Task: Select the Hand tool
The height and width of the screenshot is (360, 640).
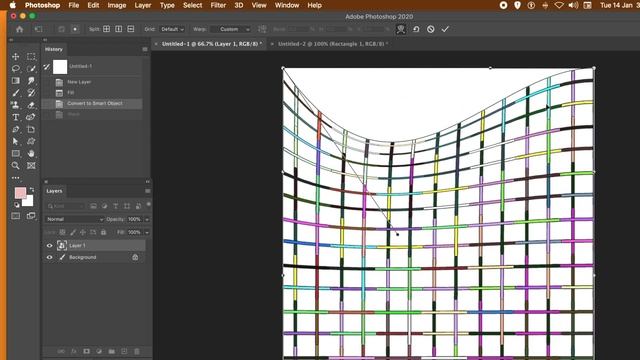Action: click(31, 153)
